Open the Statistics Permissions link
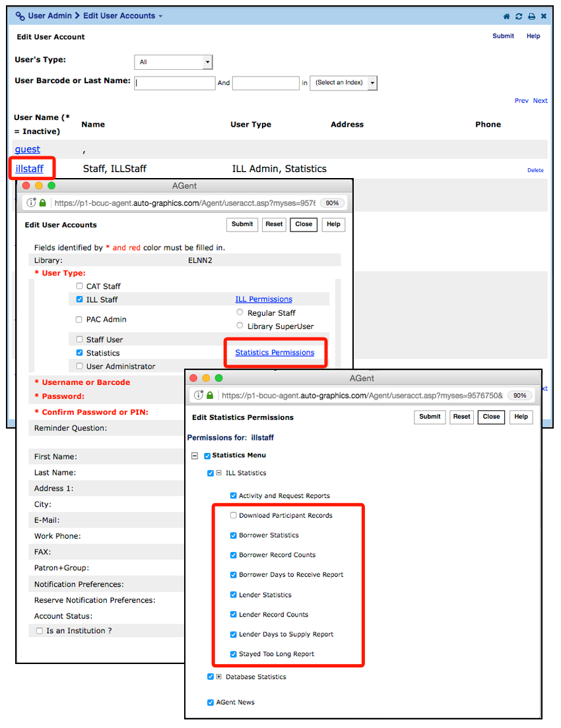 click(275, 353)
